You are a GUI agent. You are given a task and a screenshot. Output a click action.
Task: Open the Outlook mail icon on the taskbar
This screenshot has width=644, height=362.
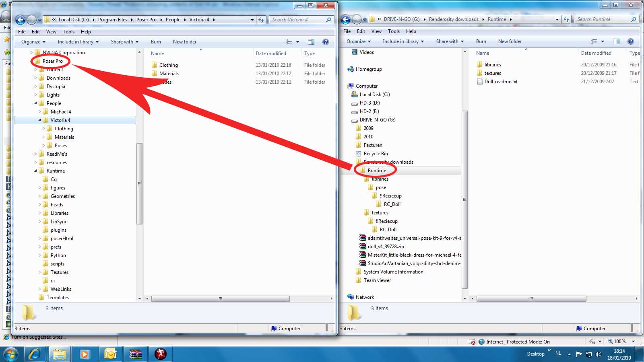click(x=110, y=354)
